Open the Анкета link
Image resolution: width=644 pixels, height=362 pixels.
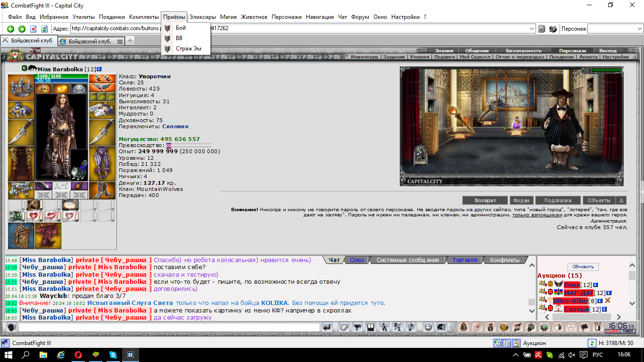(x=588, y=57)
